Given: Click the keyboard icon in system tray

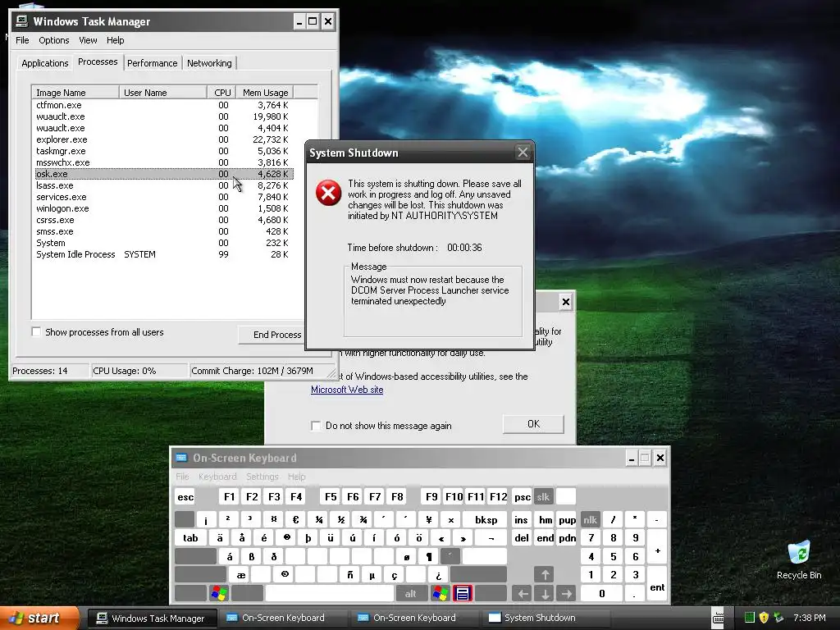Looking at the screenshot, I should click(719, 618).
